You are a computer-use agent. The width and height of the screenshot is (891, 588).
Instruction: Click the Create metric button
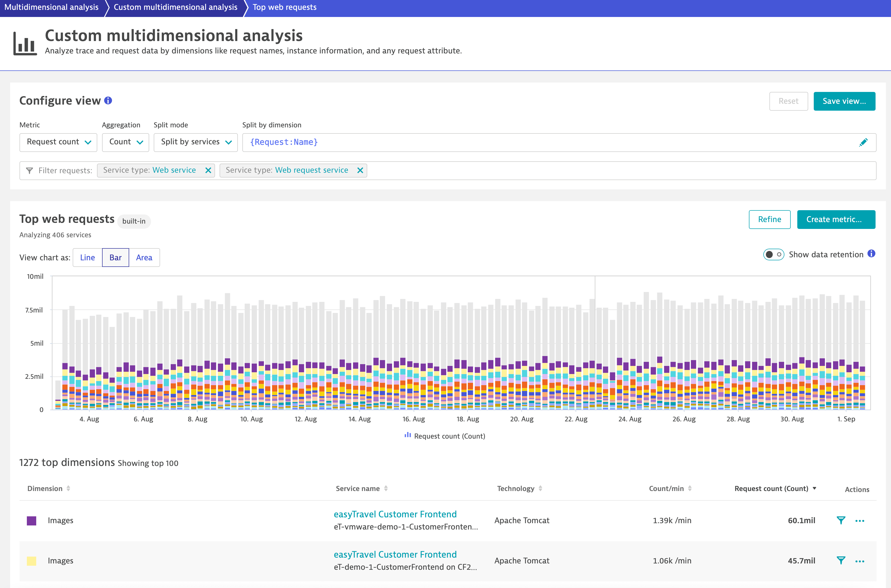pos(836,219)
